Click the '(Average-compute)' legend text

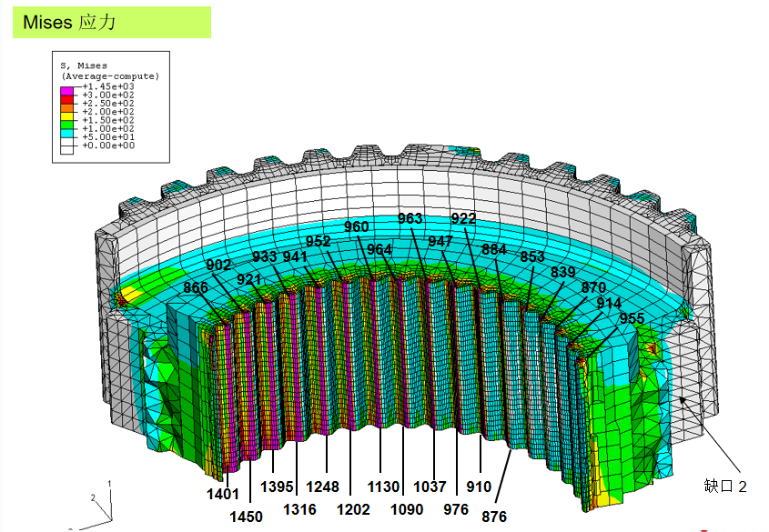point(109,75)
